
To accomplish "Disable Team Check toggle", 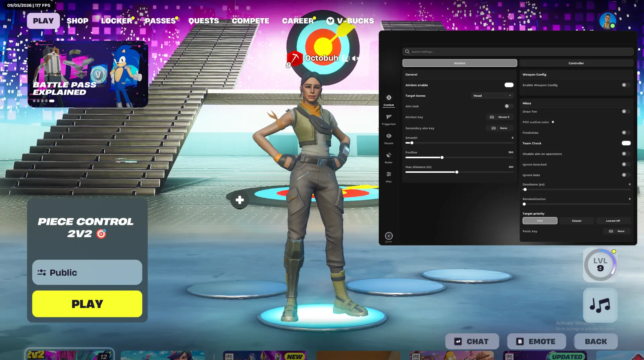I will click(626, 143).
